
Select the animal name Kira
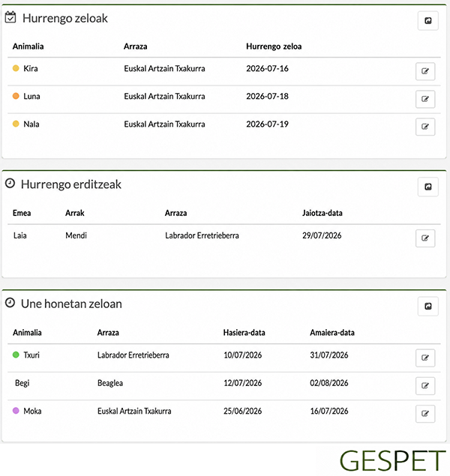[31, 68]
